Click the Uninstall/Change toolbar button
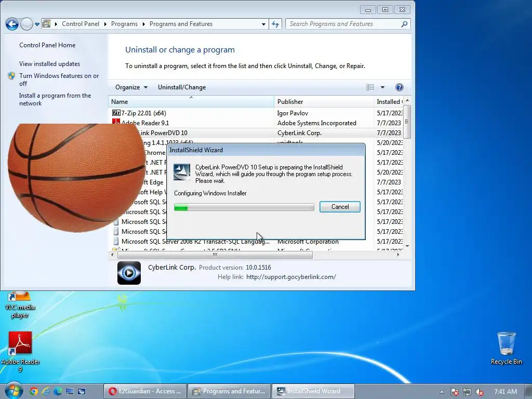The height and width of the screenshot is (399, 532). 181,87
